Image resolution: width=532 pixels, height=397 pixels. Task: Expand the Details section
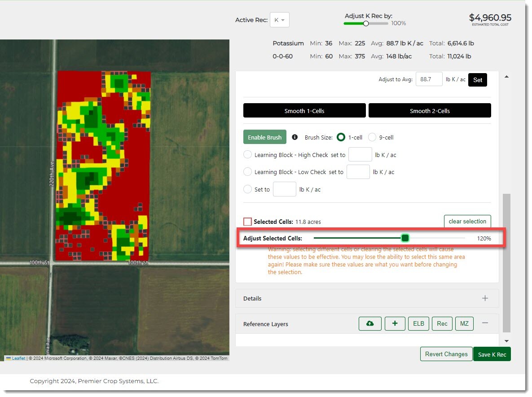coord(485,298)
